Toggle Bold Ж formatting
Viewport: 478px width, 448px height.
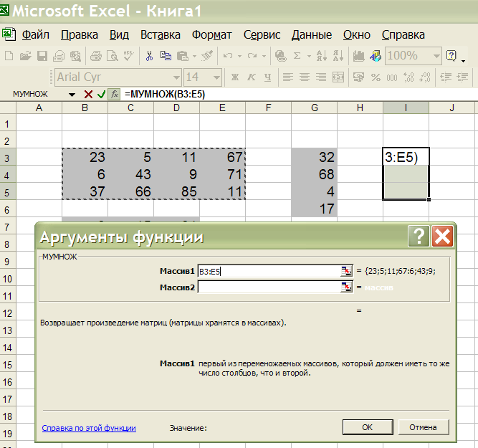coord(235,77)
